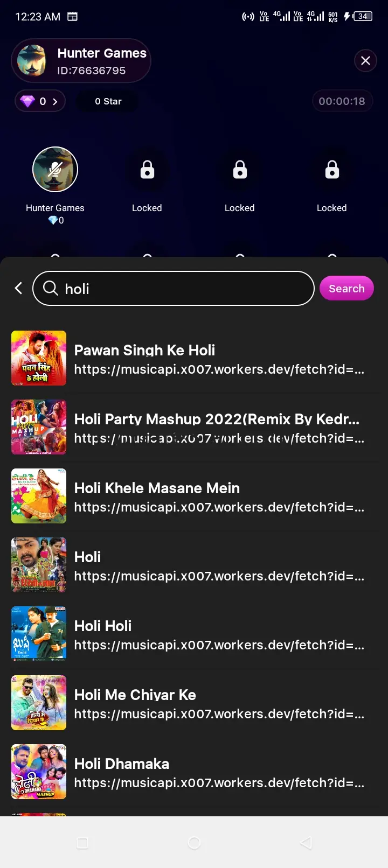Tap the first locked seat padlock
Screen dimensions: 388x868
[x=147, y=170]
